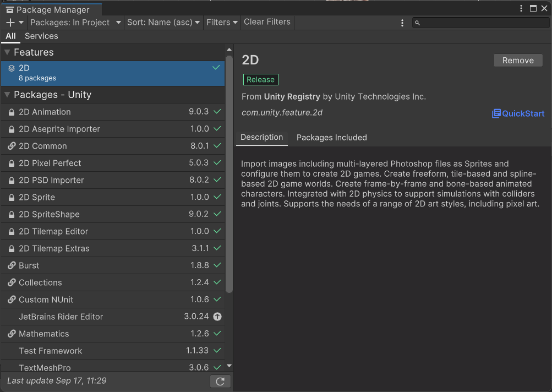
Task: Select Mathematics package name
Action: tap(44, 334)
